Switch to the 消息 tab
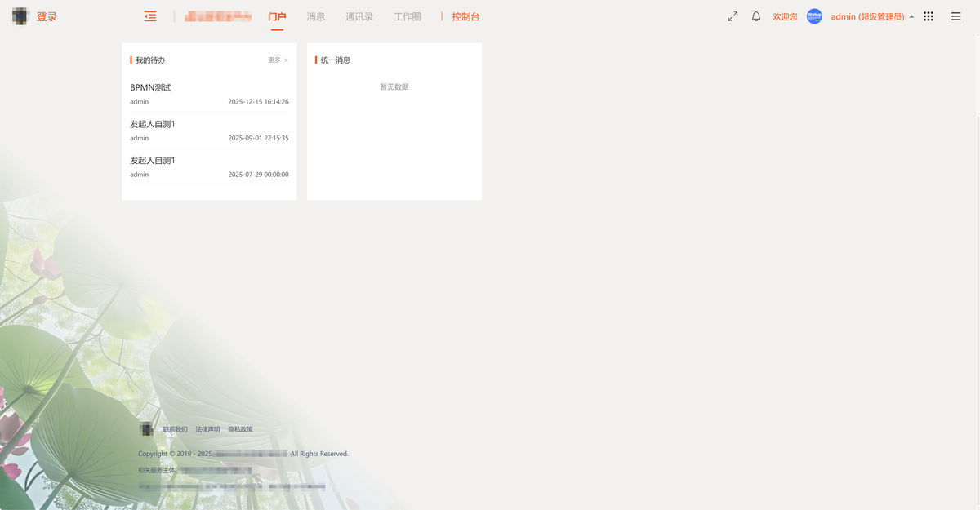This screenshot has height=510, width=980. pos(315,16)
